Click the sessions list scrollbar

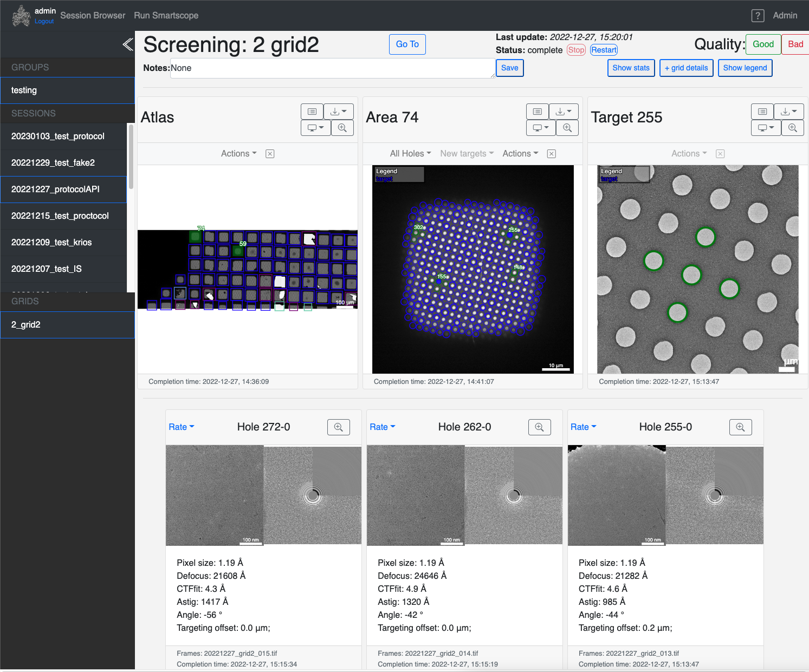(131, 157)
